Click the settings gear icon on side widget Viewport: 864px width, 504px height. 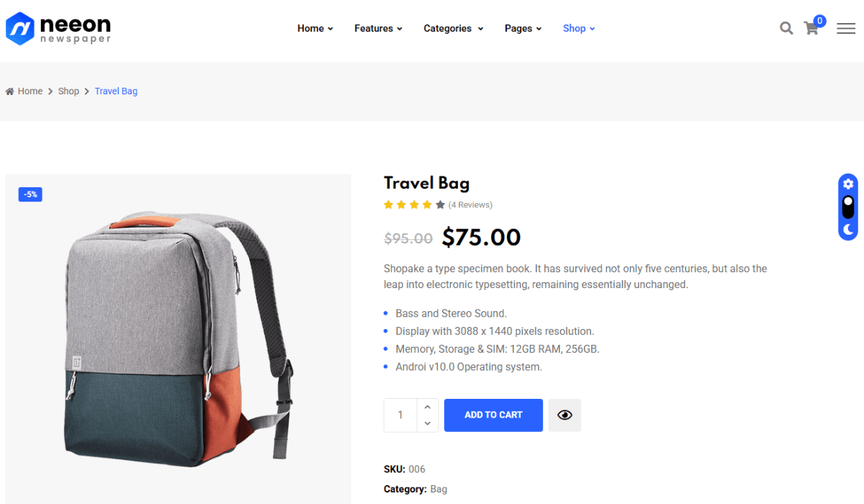point(848,184)
